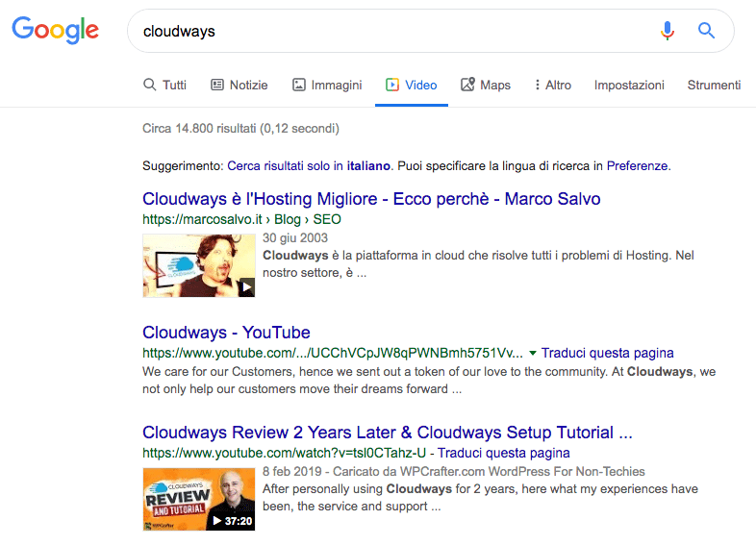Image resolution: width=756 pixels, height=545 pixels.
Task: Open Marco Salvo Cloudways hosting result title
Action: tap(371, 199)
